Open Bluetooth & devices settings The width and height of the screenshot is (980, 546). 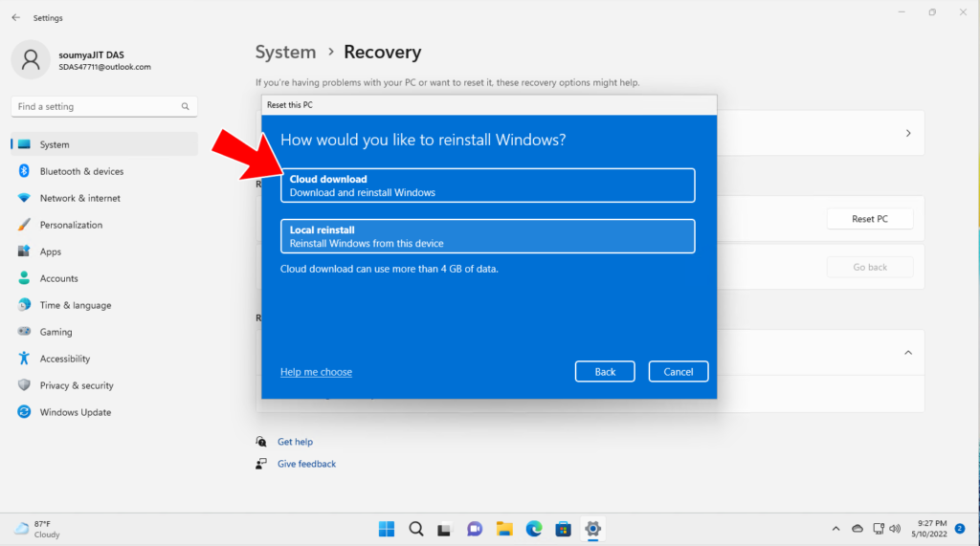(x=104, y=171)
